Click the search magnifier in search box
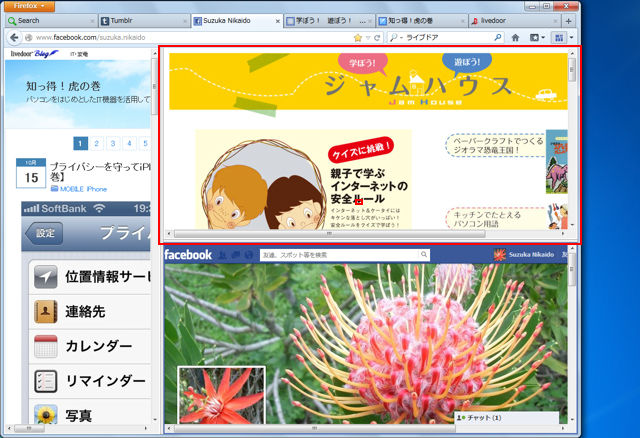Screen dimensions: 640x438 498,38
